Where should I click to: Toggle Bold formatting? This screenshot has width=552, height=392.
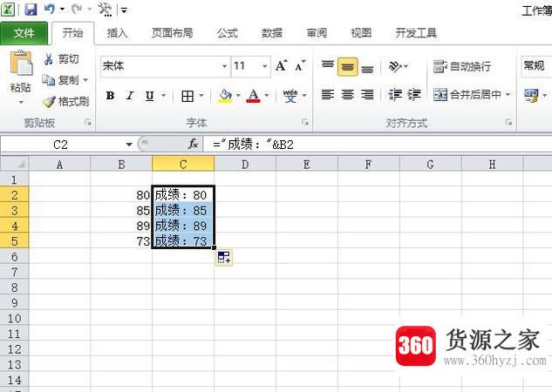coord(110,96)
